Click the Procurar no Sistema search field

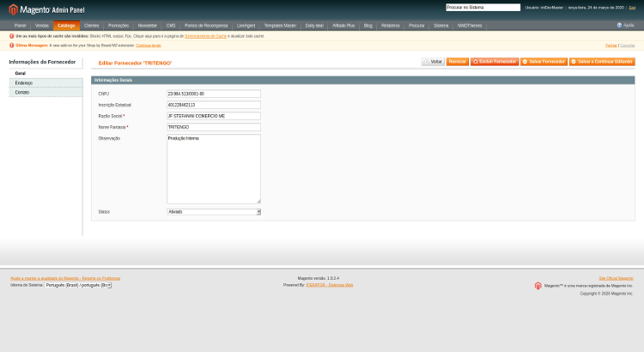483,8
